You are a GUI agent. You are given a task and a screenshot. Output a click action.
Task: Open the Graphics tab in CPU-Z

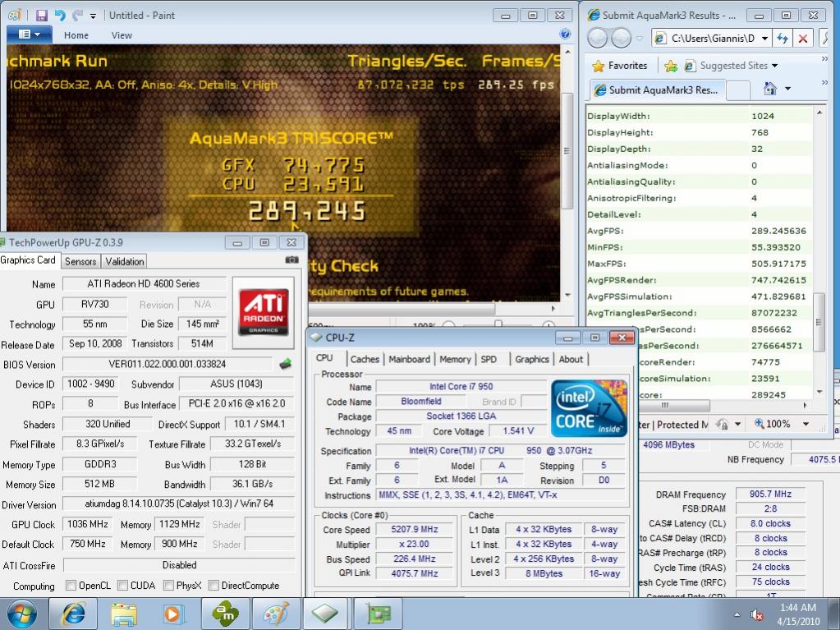pyautogui.click(x=532, y=360)
